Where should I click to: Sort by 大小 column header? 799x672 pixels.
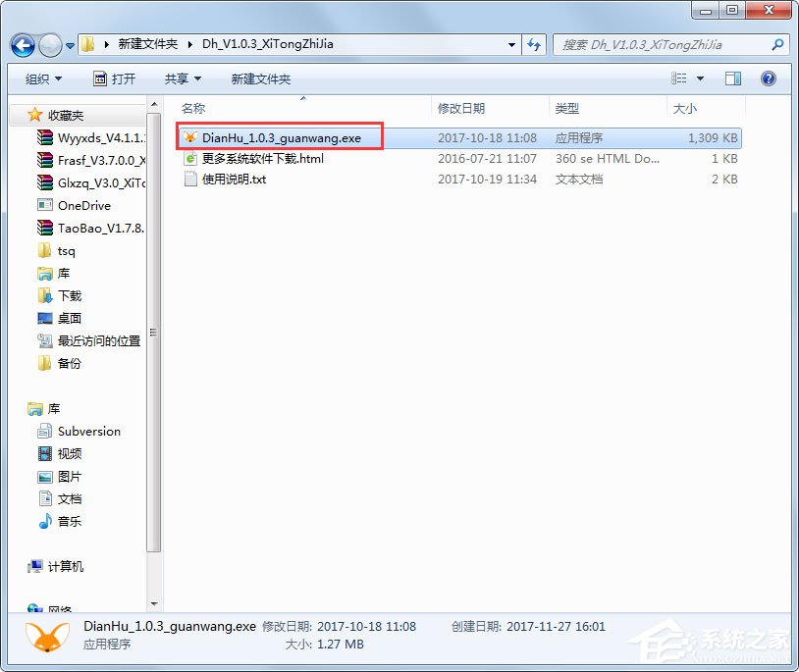684,109
